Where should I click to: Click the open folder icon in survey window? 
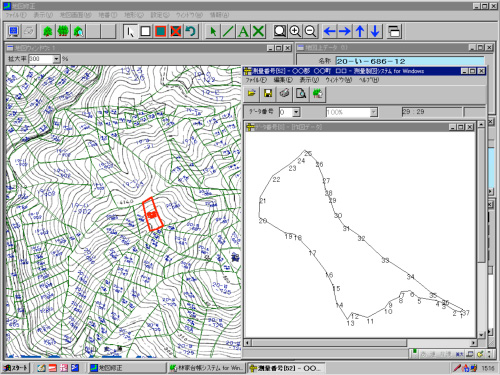(252, 93)
